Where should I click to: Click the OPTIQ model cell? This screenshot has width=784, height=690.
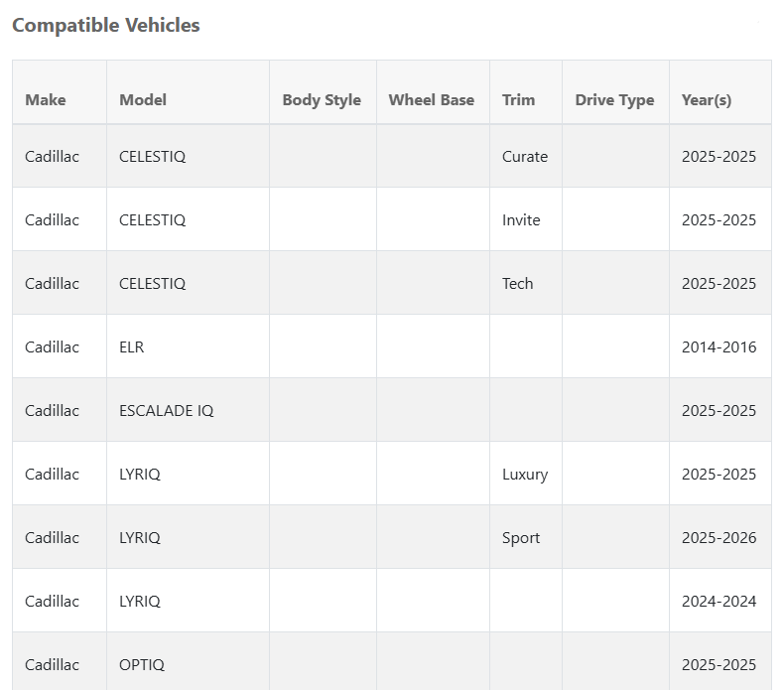coord(140,665)
